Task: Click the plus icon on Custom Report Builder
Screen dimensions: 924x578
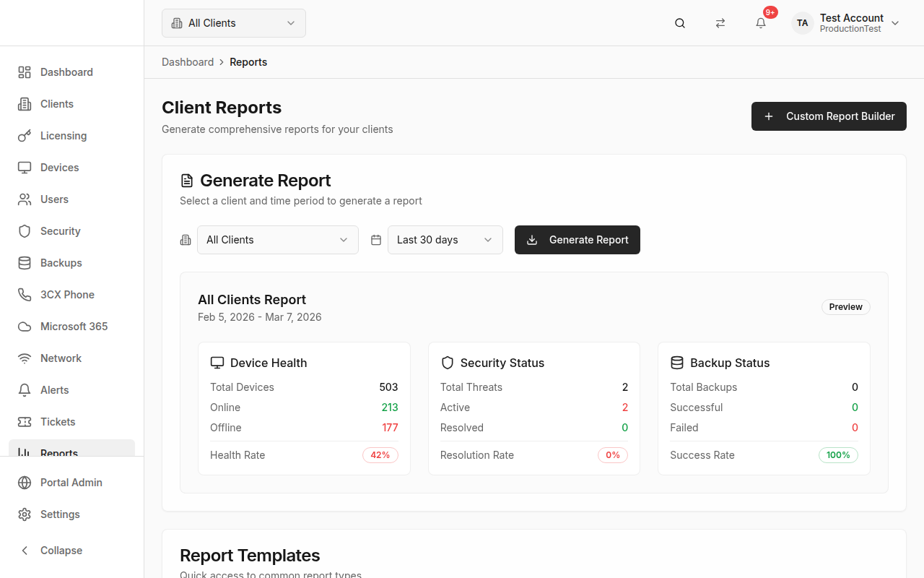Action: click(x=769, y=116)
